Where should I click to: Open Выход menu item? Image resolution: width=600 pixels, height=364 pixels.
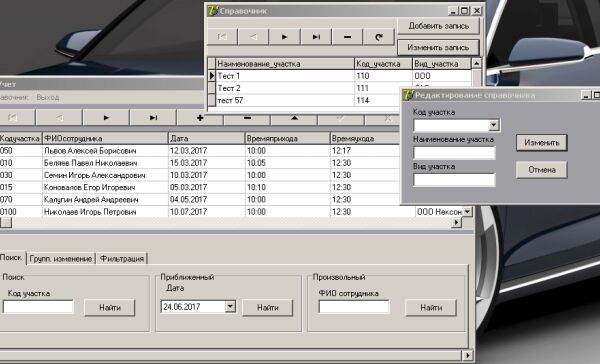48,97
